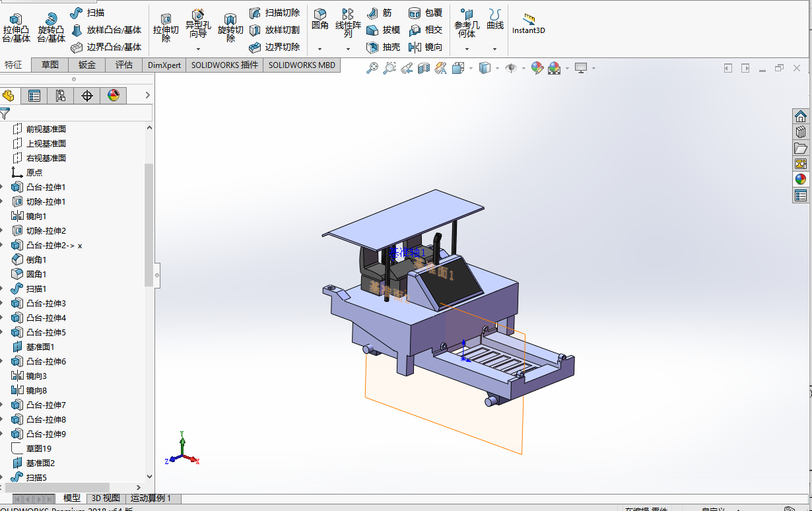Switch to the DimXpert tab
The image size is (812, 511).
tap(164, 65)
